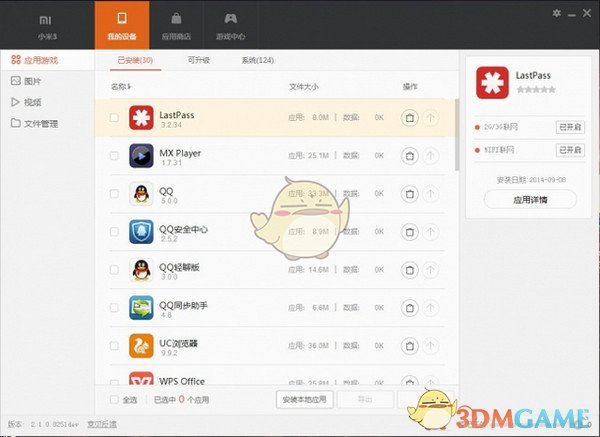Click the large LastPass icon in details panel
The width and height of the screenshot is (600, 437).
(x=492, y=83)
